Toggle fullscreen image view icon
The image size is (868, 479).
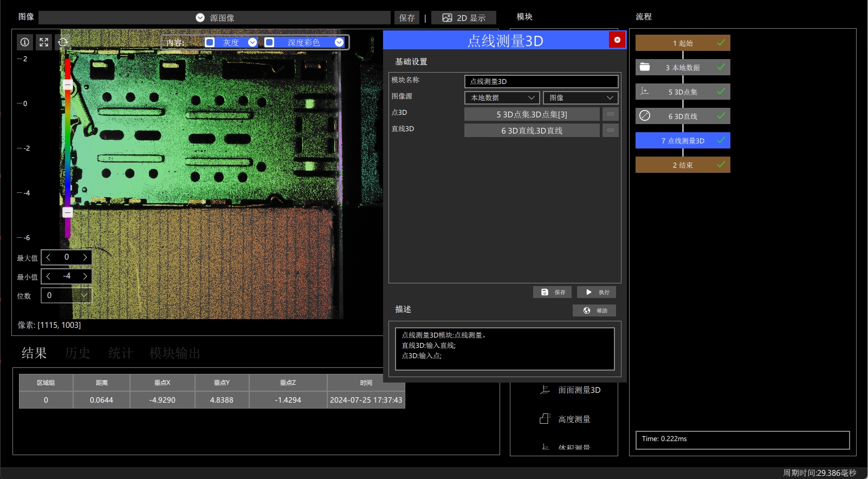[x=44, y=42]
